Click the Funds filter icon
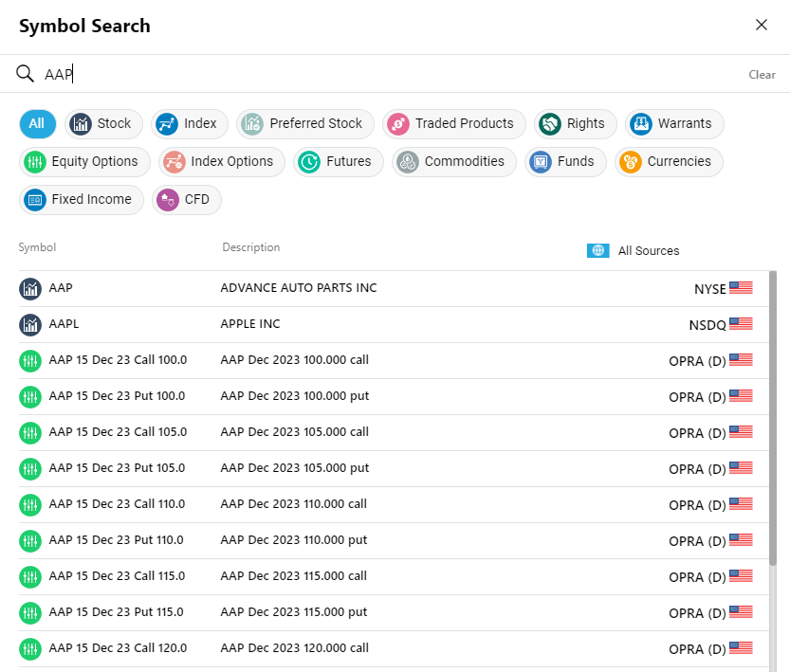 pos(541,162)
